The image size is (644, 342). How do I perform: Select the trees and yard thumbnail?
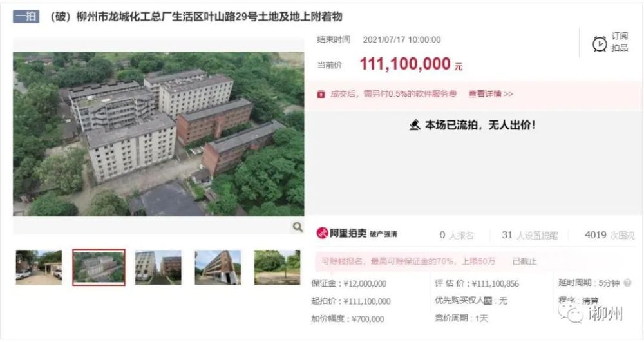click(x=277, y=267)
